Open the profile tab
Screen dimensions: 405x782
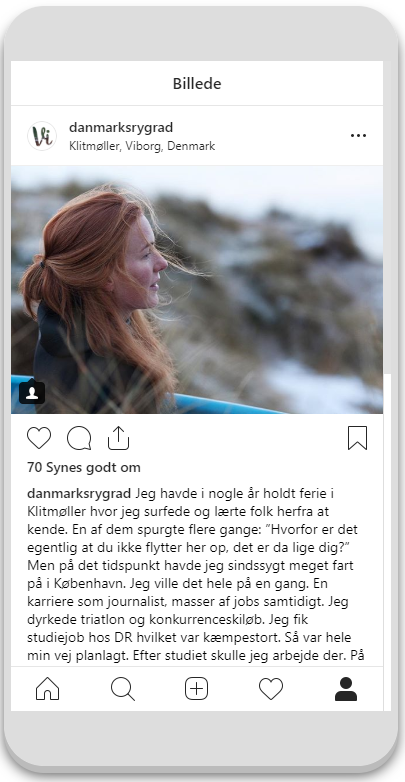click(346, 689)
